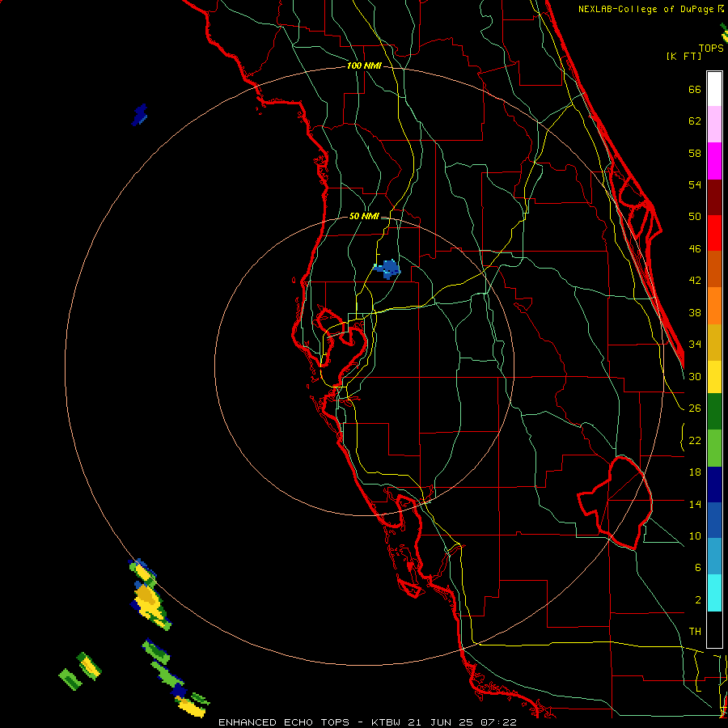This screenshot has width=728, height=728.
Task: Pick the light pink legend swatch
Action: point(714,124)
